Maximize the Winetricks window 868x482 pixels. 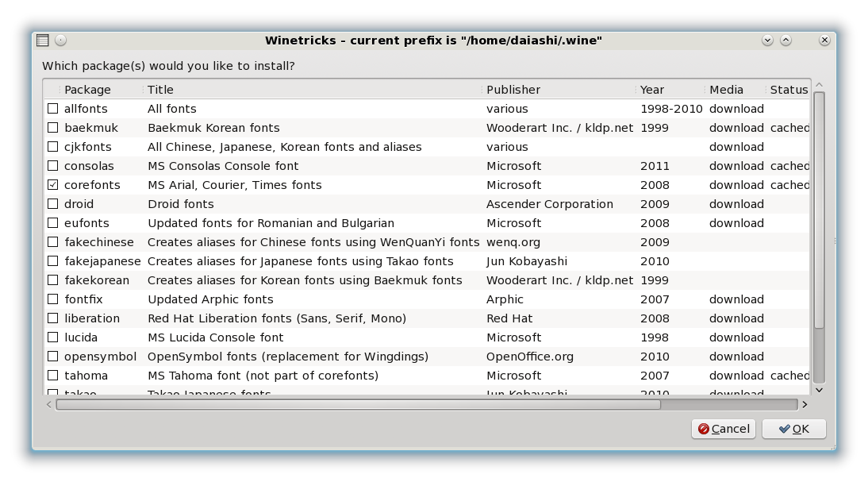point(785,40)
